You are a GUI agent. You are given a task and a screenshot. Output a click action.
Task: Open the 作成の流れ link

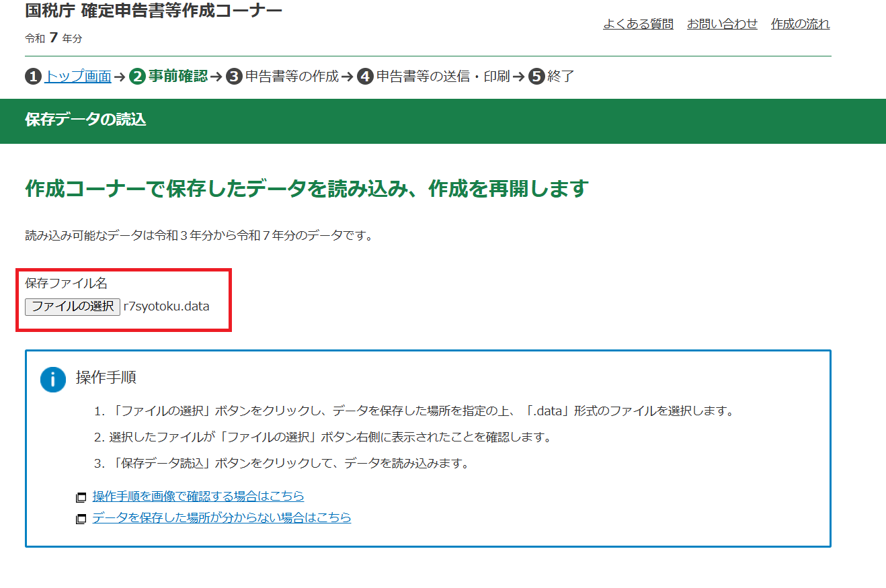pos(800,24)
